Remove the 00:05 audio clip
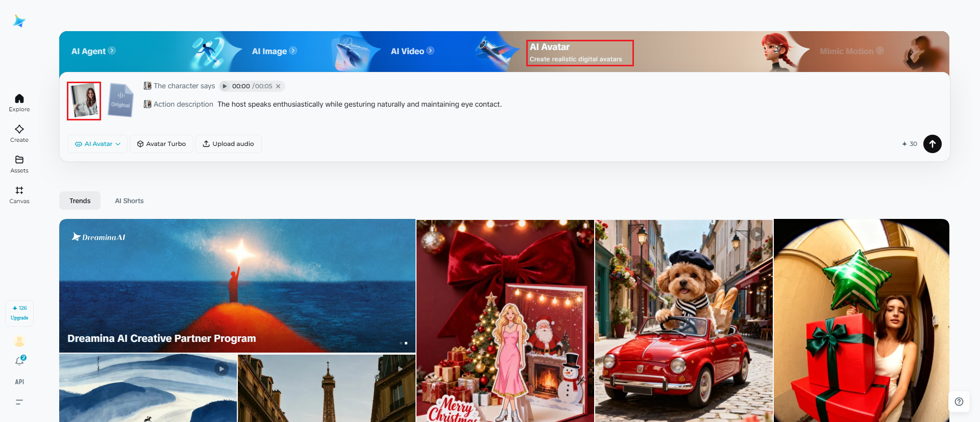This screenshot has width=980, height=422. coord(278,86)
